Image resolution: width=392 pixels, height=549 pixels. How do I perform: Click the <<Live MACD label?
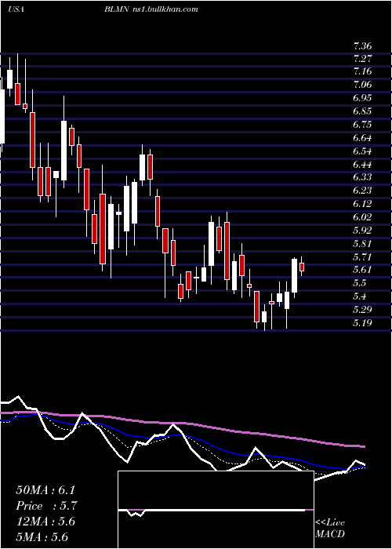(330, 528)
